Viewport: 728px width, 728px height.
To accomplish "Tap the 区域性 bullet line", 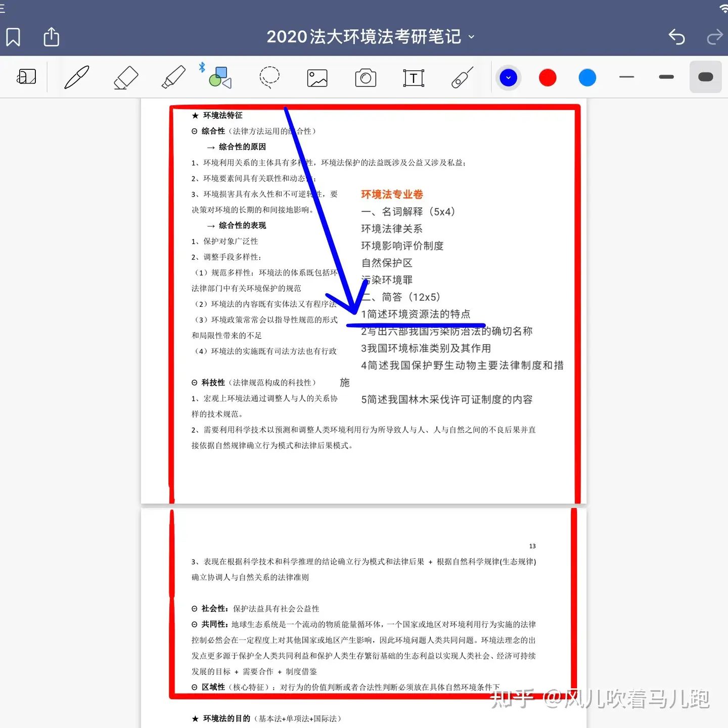I will tap(345, 687).
